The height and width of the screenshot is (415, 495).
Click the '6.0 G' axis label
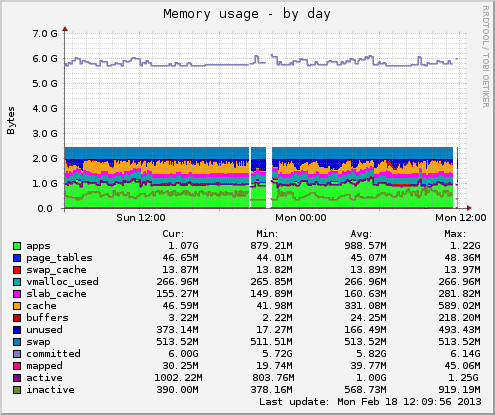pyautogui.click(x=45, y=59)
